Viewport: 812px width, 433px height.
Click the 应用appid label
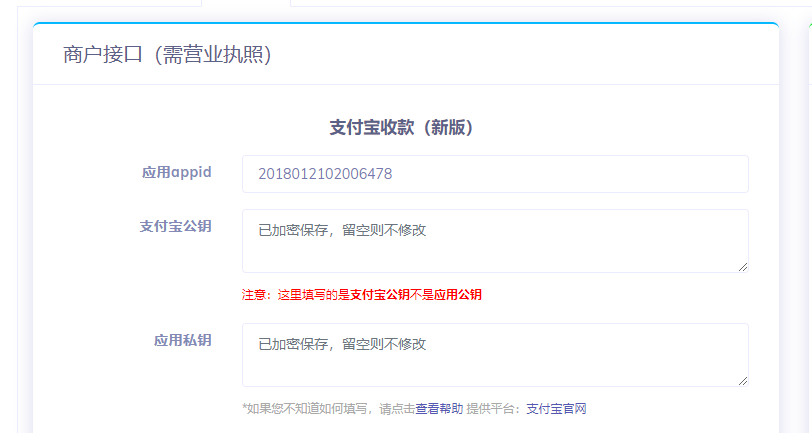[177, 172]
